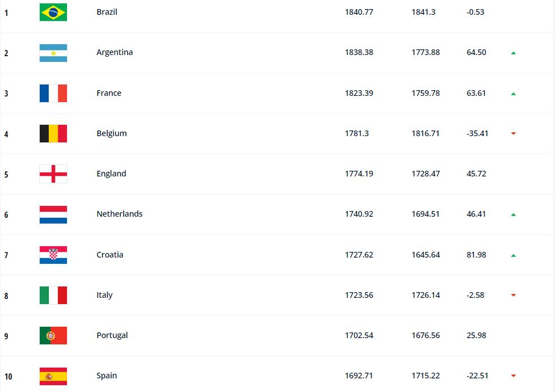Click the Spain flag icon

click(53, 376)
